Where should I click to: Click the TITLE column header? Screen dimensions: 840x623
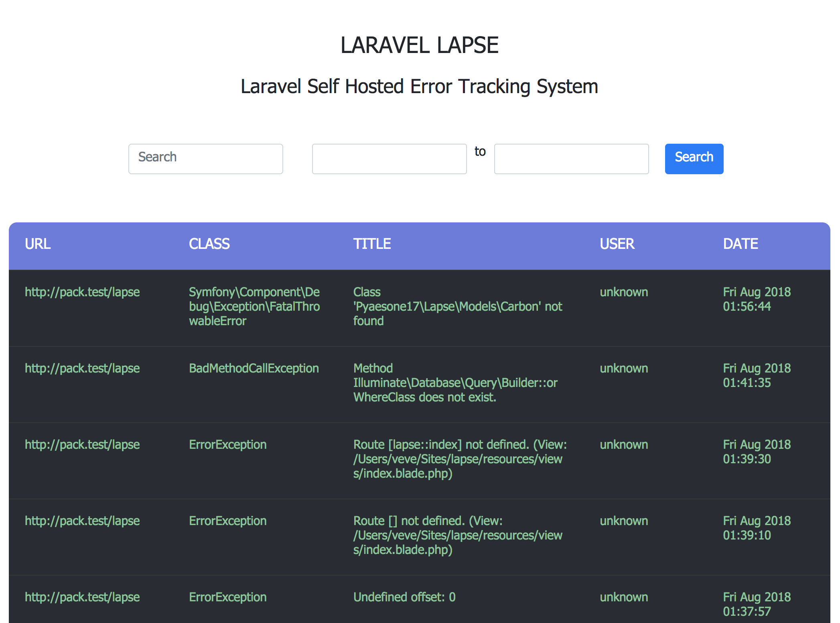[x=372, y=244]
